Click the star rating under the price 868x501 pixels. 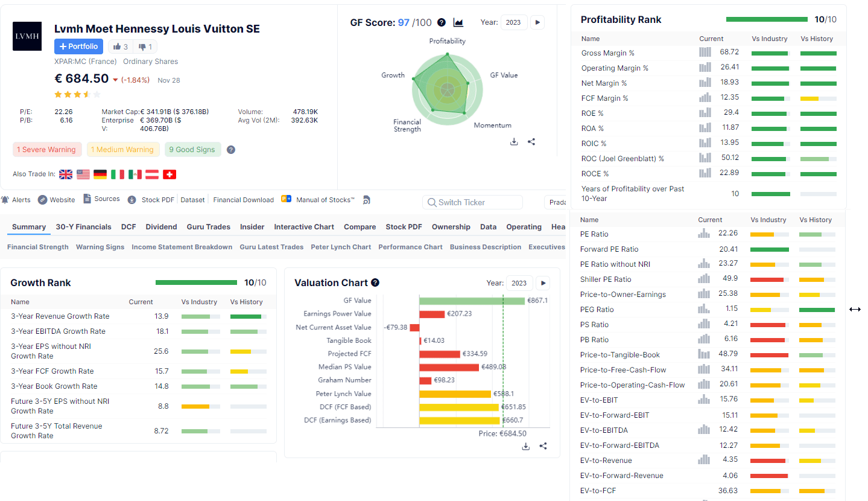coord(78,94)
